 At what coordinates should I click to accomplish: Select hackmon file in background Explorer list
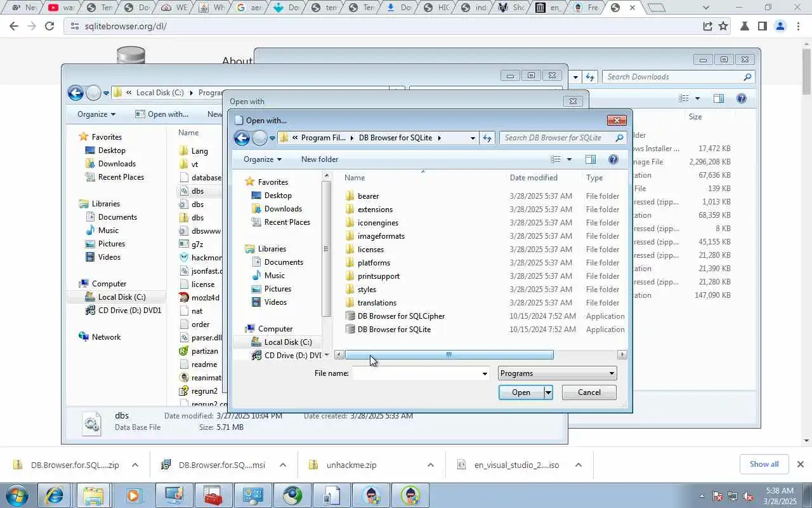click(200, 258)
